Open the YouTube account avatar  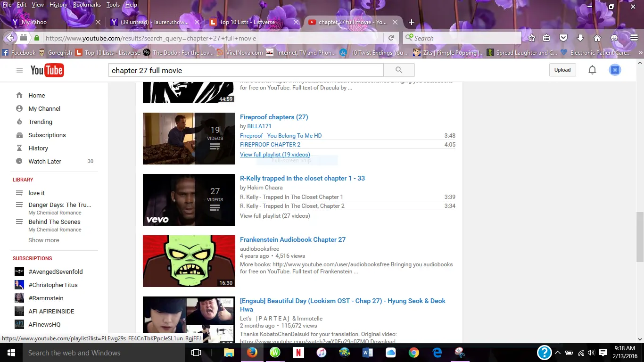coord(615,70)
